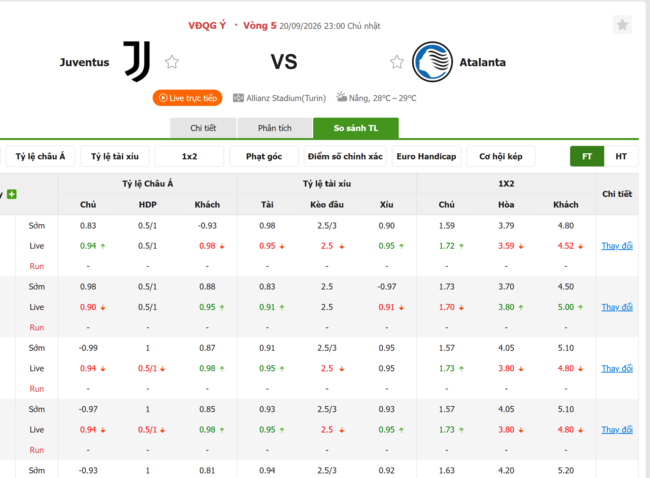650x478 pixels.
Task: Open the Cơ hội kép filter
Action: (x=501, y=156)
